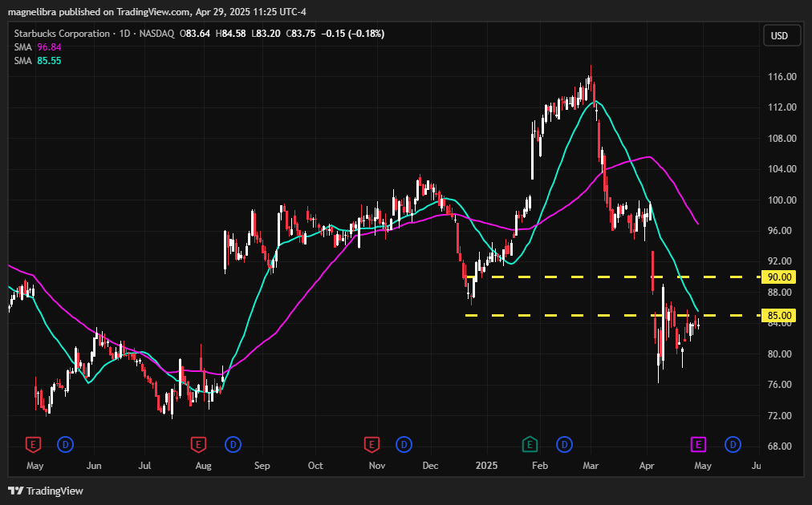Click the Oct label on time axis

tap(315, 466)
